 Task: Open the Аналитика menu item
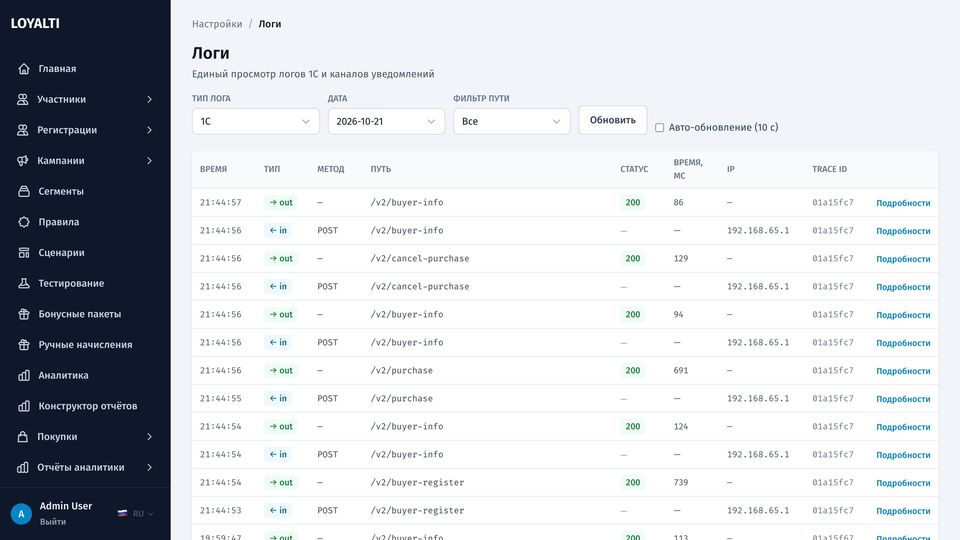click(x=85, y=375)
